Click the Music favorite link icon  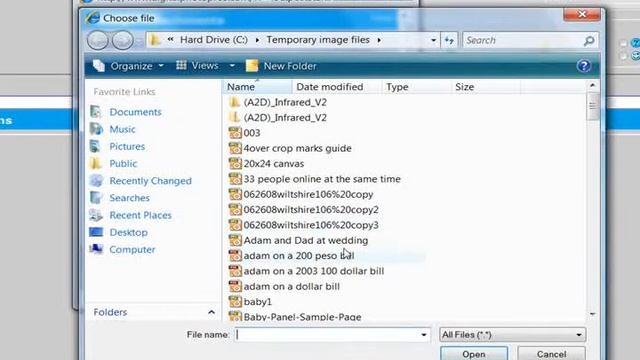(x=96, y=129)
